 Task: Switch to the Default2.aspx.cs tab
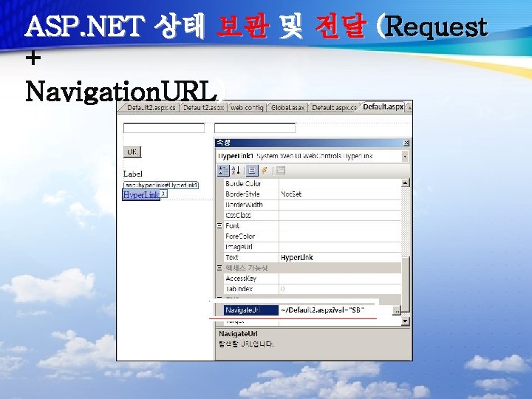coord(151,108)
